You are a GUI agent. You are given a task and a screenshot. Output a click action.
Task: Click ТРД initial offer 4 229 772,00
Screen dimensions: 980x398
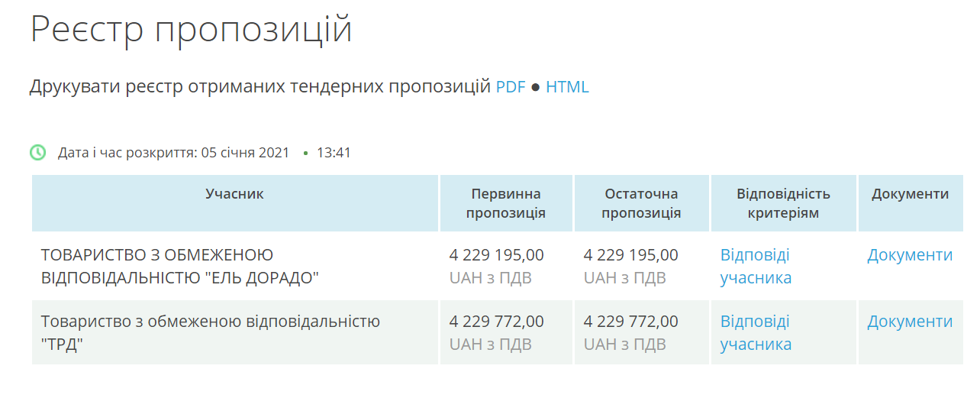[497, 322]
